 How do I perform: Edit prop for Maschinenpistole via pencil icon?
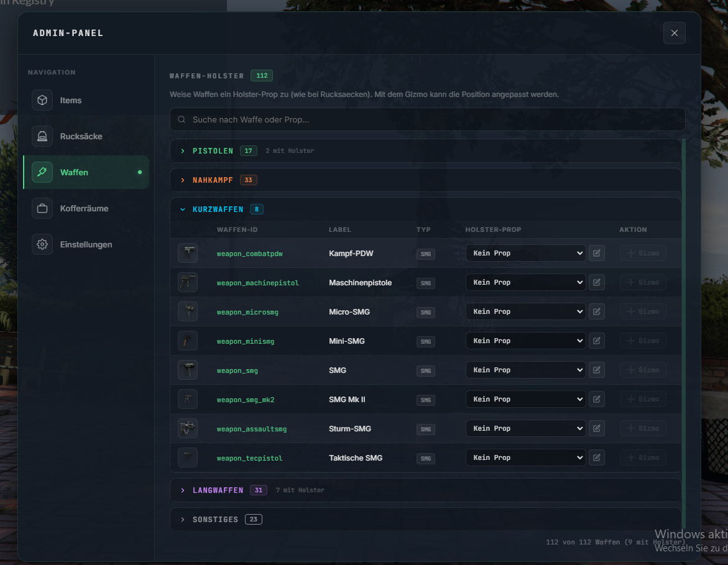click(x=597, y=282)
